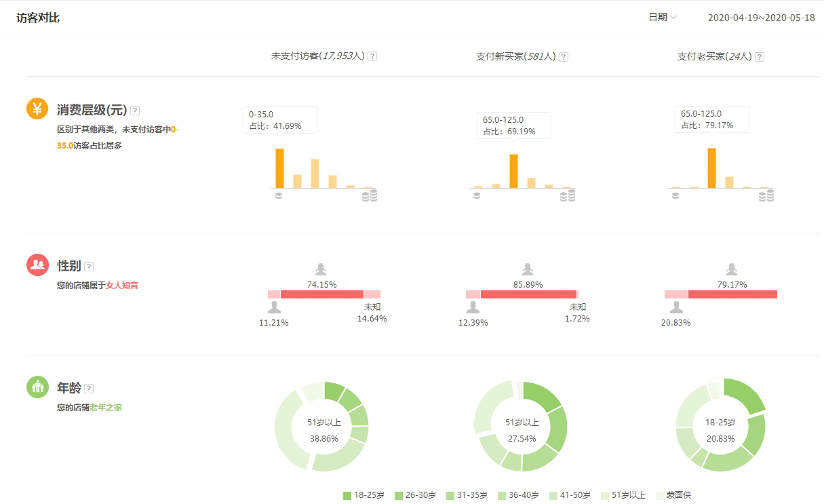Click the 女人知音 link text
This screenshot has height=504, width=824.
click(x=122, y=286)
